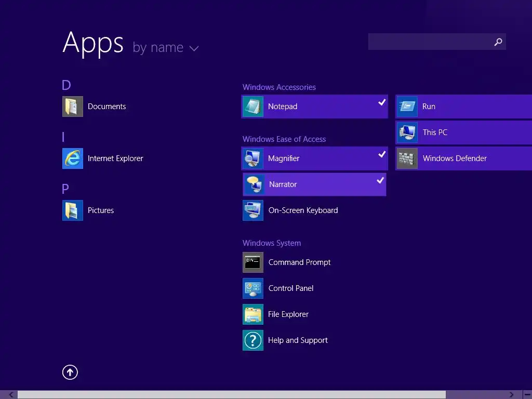Select the 'Documents' label

click(107, 107)
